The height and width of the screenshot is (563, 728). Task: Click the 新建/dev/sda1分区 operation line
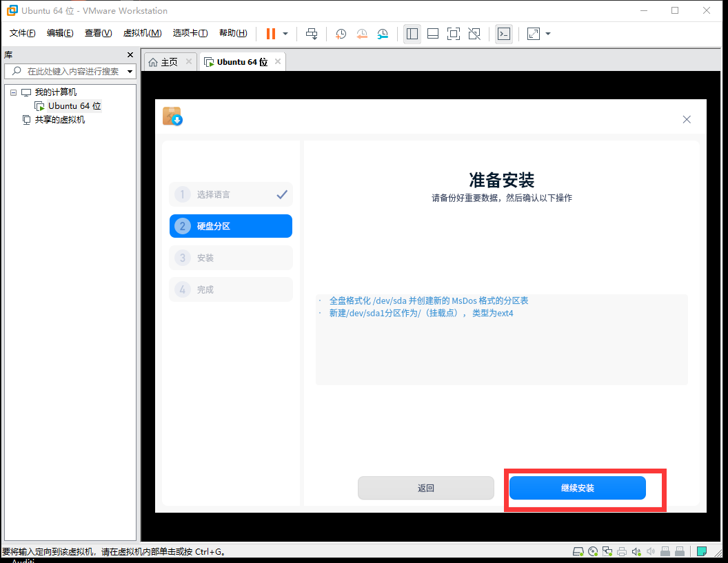(421, 314)
